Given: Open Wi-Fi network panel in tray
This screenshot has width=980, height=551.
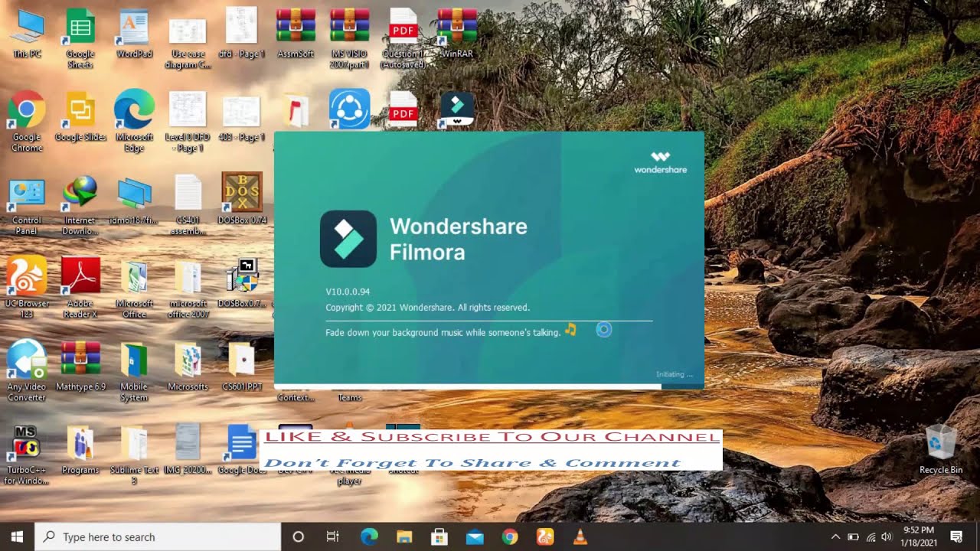Looking at the screenshot, I should (x=871, y=536).
